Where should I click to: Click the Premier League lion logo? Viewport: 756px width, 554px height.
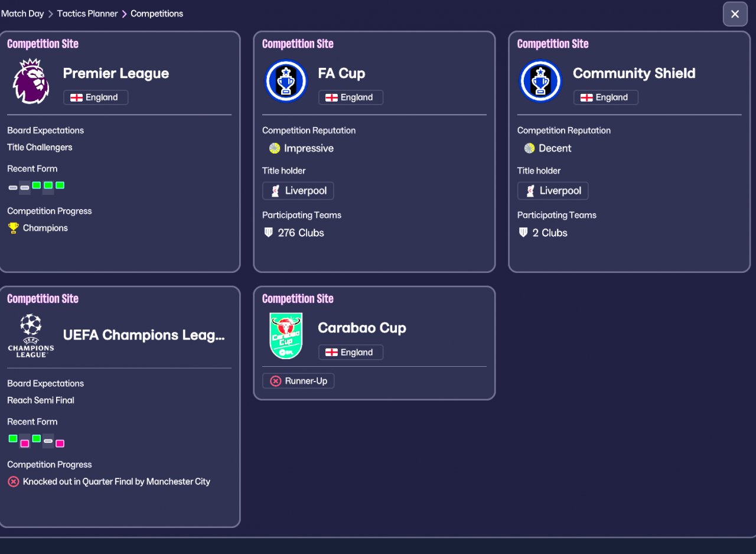pyautogui.click(x=31, y=82)
